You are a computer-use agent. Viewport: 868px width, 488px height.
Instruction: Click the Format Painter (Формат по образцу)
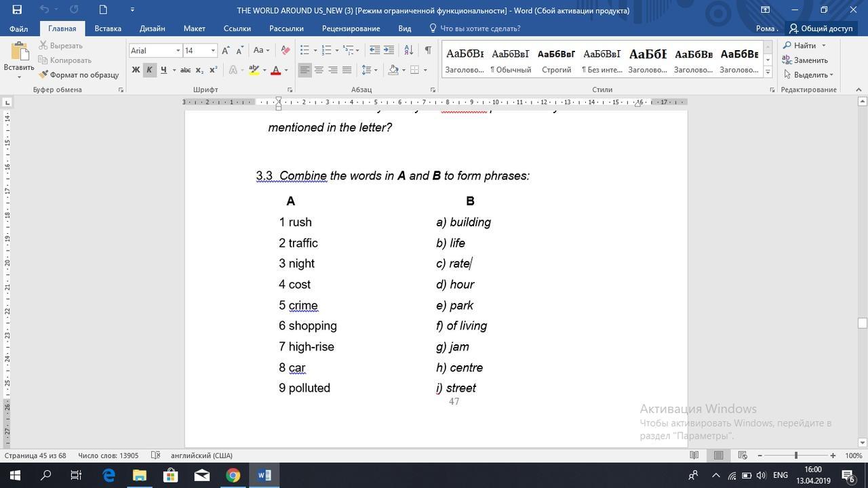click(79, 75)
